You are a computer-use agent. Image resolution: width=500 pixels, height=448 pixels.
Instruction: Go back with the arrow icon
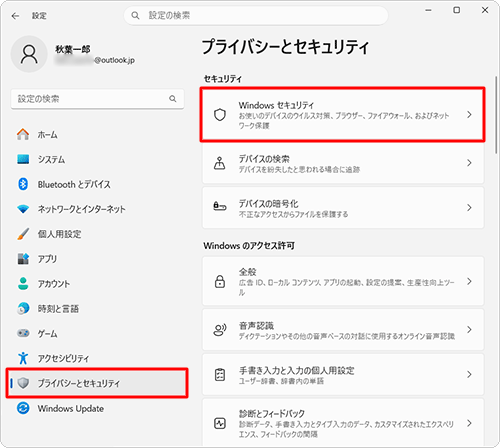tap(15, 16)
